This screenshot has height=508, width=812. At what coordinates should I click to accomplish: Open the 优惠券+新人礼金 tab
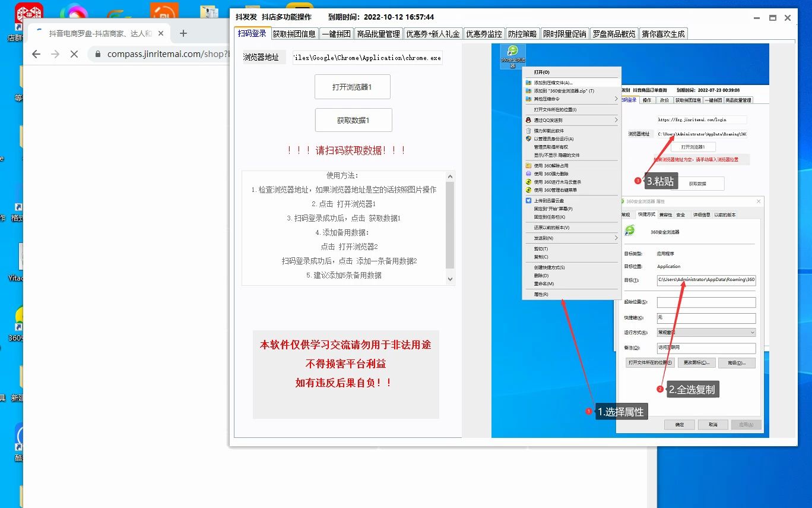(x=433, y=34)
